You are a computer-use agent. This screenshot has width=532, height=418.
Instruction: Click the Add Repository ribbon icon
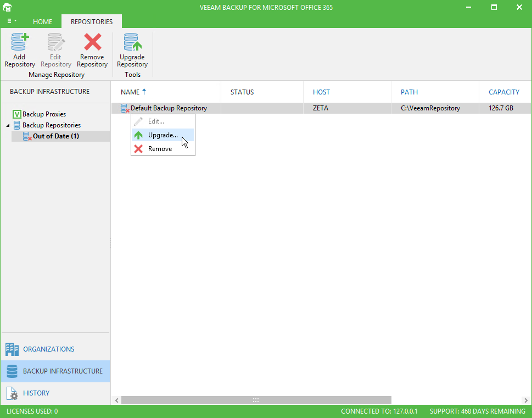point(20,42)
